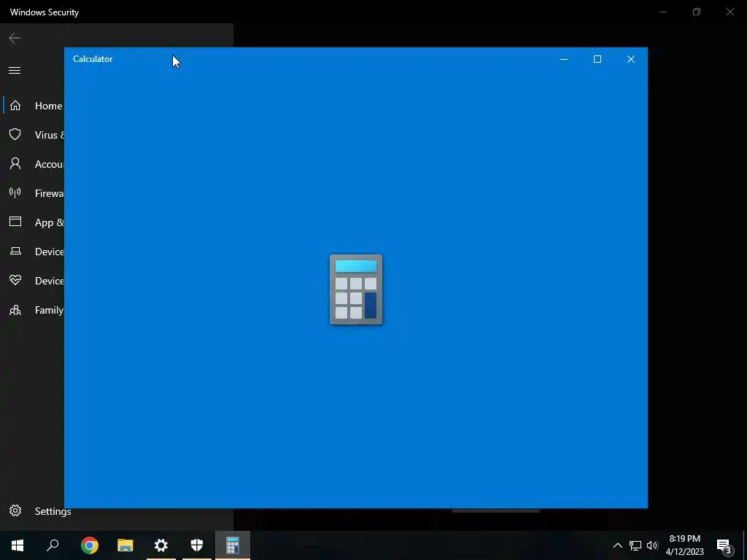Expand the Windows Security hamburger menu
The height and width of the screenshot is (560, 747).
click(15, 71)
